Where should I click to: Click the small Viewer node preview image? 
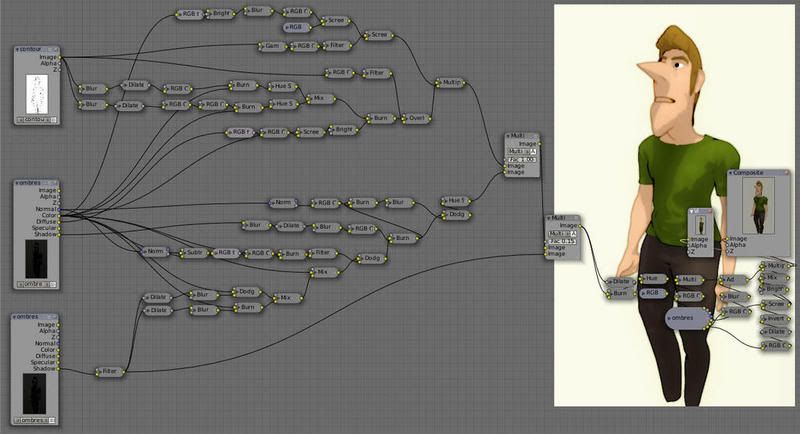(x=701, y=225)
